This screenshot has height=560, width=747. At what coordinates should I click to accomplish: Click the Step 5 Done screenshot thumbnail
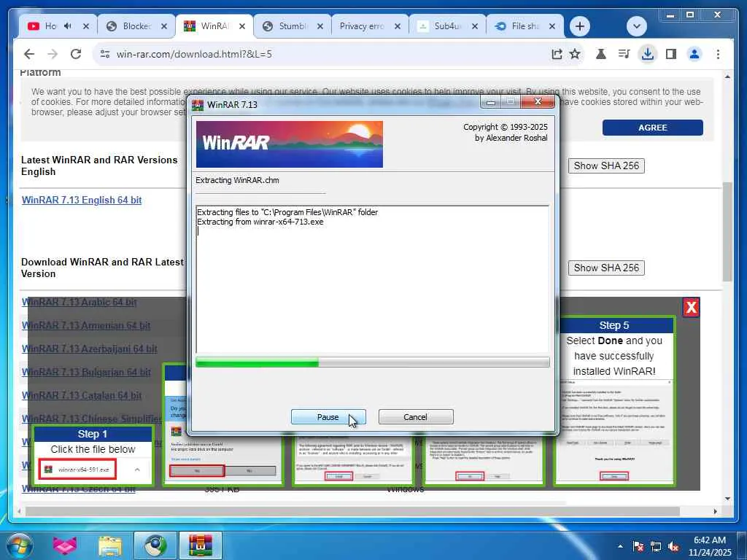pos(614,430)
